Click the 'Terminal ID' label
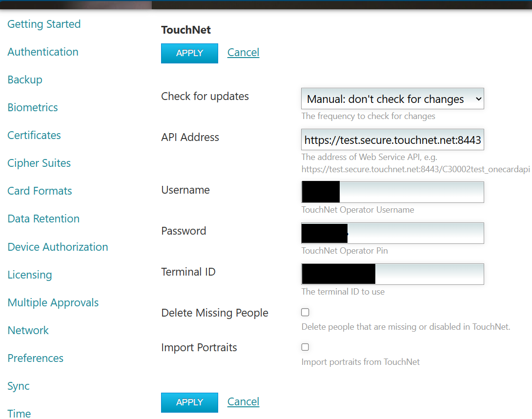Screen dimensions: 532x419 pos(188,272)
